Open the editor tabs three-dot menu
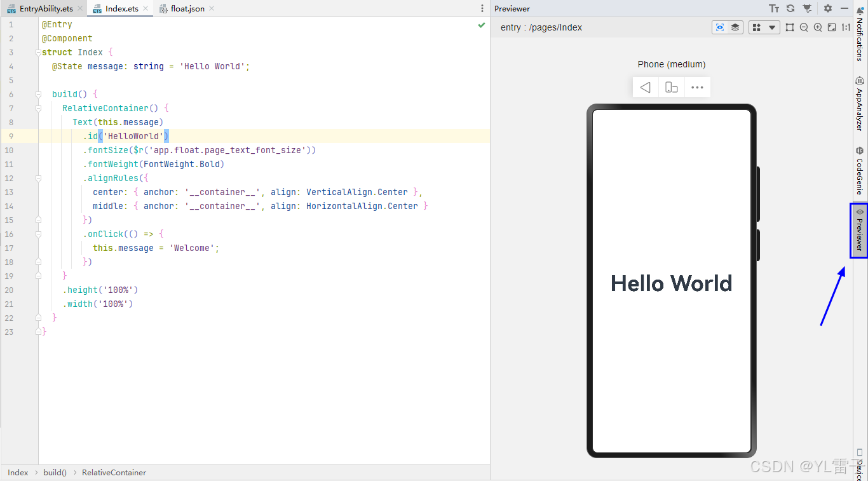 tap(482, 8)
